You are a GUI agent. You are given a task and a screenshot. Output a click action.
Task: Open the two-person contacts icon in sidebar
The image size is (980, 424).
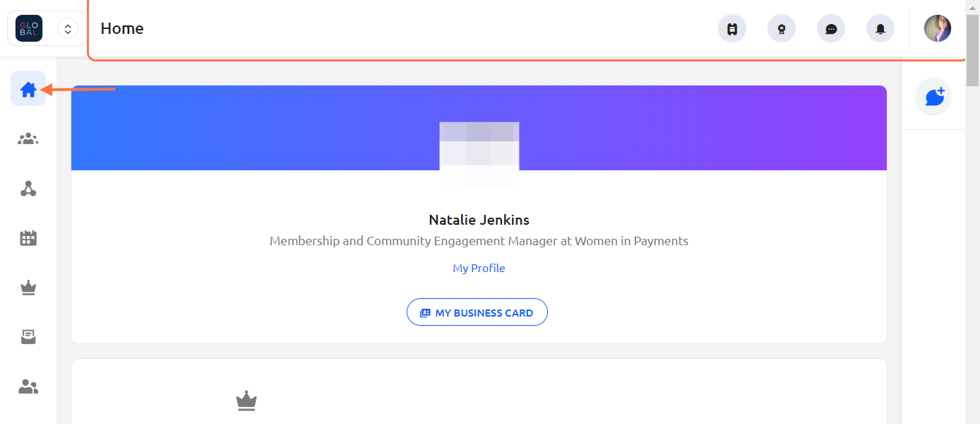[28, 387]
